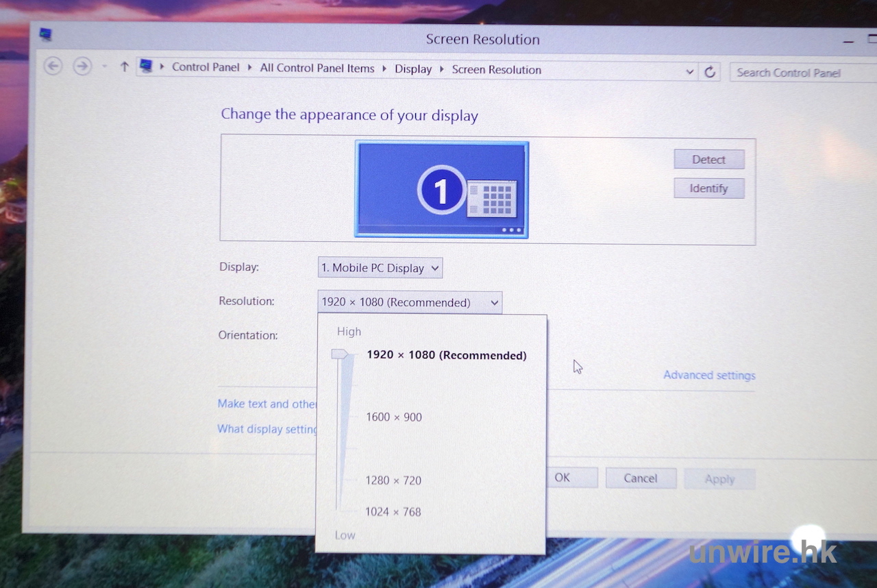Click All Control Panel Items breadcrumb
Image resolution: width=877 pixels, height=588 pixels.
point(317,69)
